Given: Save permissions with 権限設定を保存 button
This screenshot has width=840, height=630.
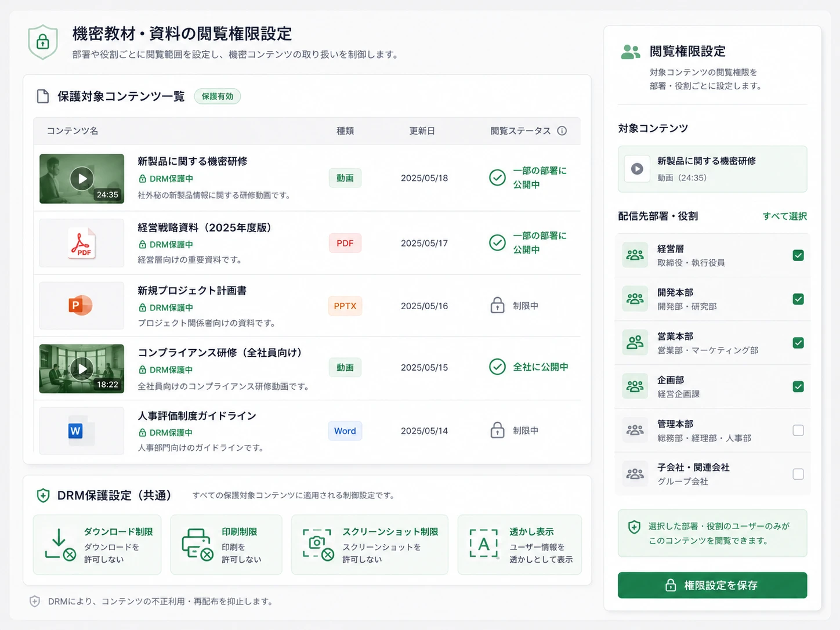Looking at the screenshot, I should pos(712,585).
